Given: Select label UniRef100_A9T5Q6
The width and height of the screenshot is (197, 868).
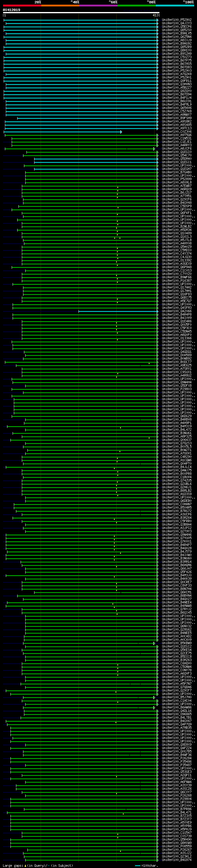Looking at the screenshot, I should 177,135.
